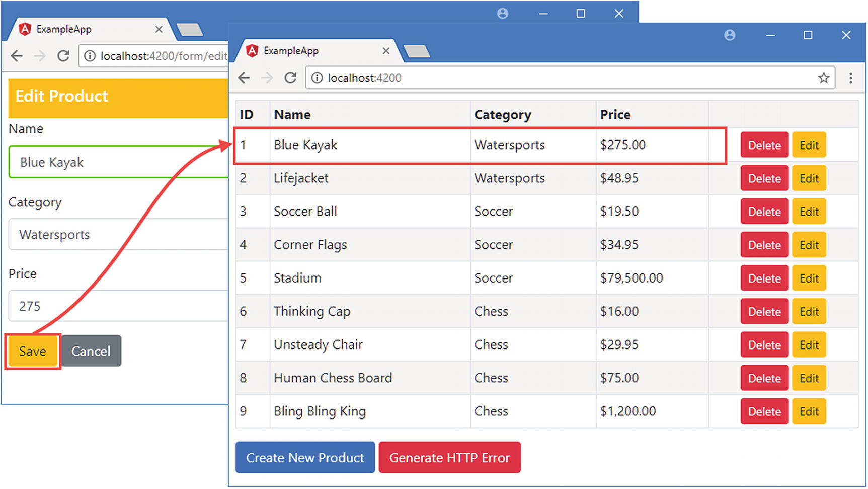
Task: Click Back arrow in Edit Product window
Action: (x=17, y=56)
